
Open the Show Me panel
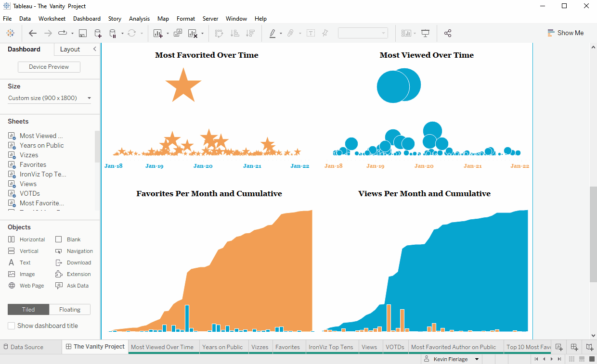tap(566, 33)
